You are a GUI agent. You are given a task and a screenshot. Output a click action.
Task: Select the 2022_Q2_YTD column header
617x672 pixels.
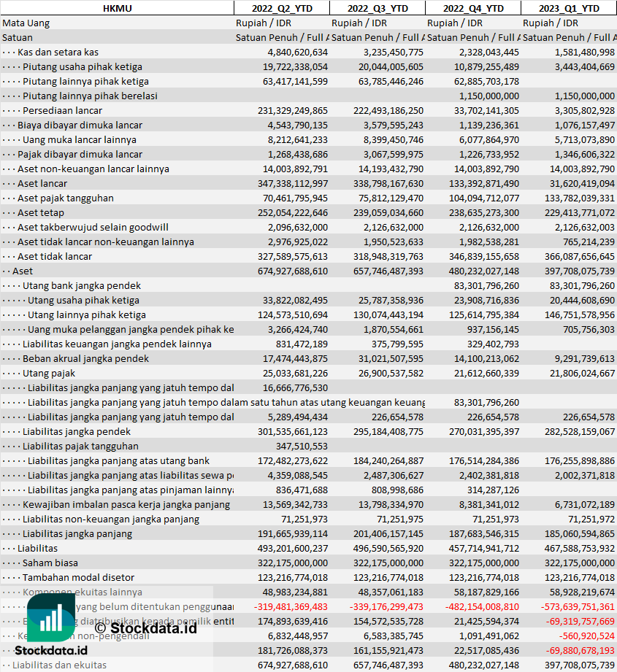(x=282, y=8)
